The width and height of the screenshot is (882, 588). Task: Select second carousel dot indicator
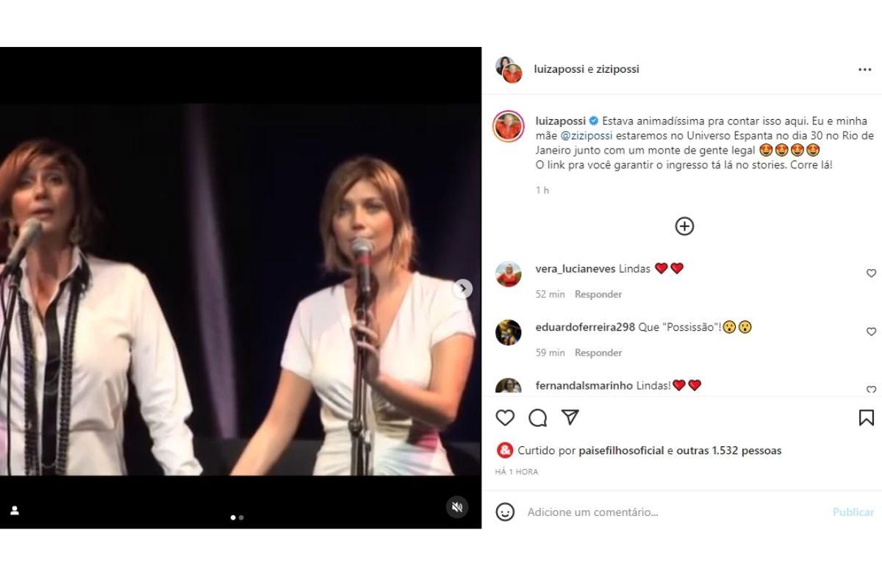pyautogui.click(x=241, y=517)
